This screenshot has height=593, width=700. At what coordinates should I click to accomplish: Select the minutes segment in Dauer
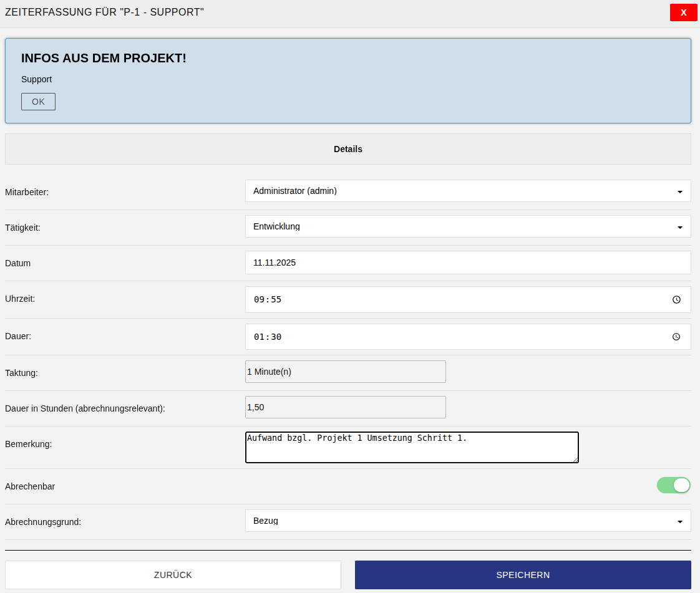pos(276,337)
